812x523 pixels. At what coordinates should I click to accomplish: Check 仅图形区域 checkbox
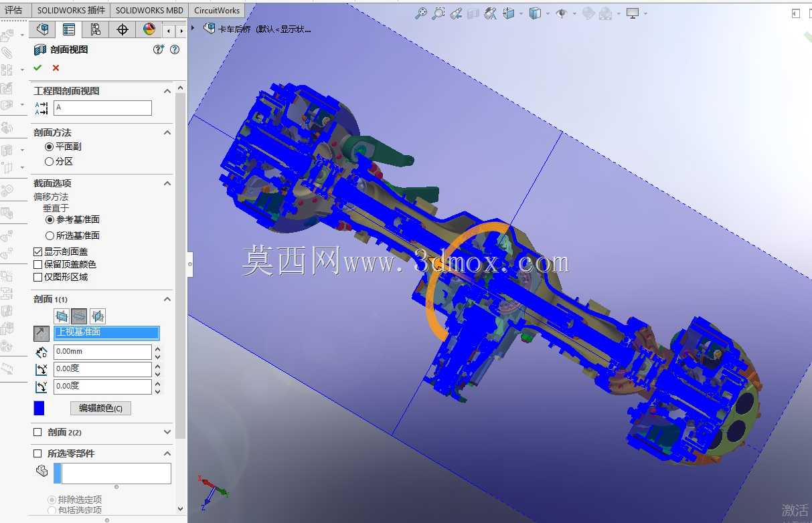tap(38, 277)
